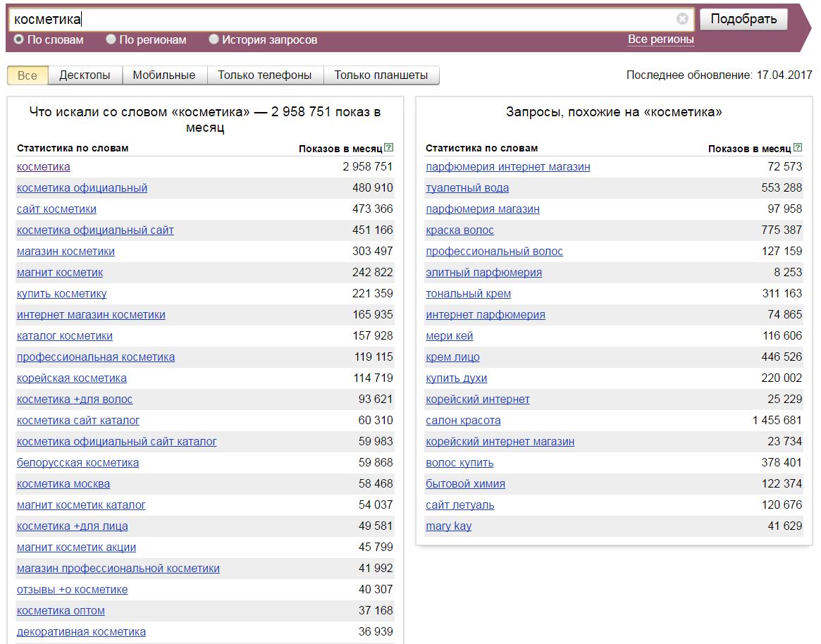Open the 'магнит косметик каталог' link

coord(81,505)
